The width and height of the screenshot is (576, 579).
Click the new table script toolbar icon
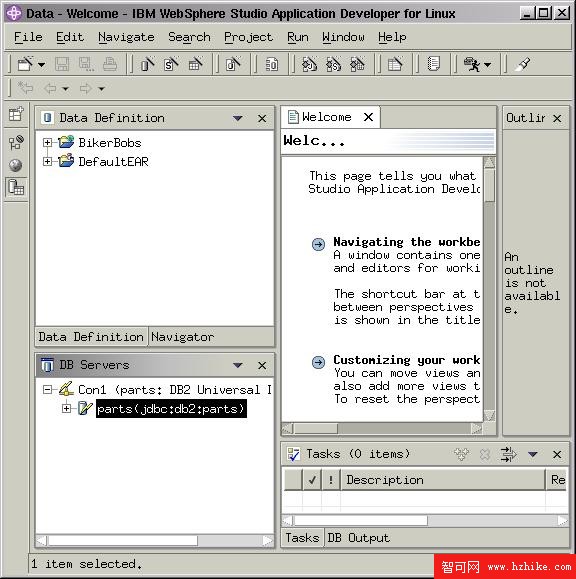[x=395, y=64]
